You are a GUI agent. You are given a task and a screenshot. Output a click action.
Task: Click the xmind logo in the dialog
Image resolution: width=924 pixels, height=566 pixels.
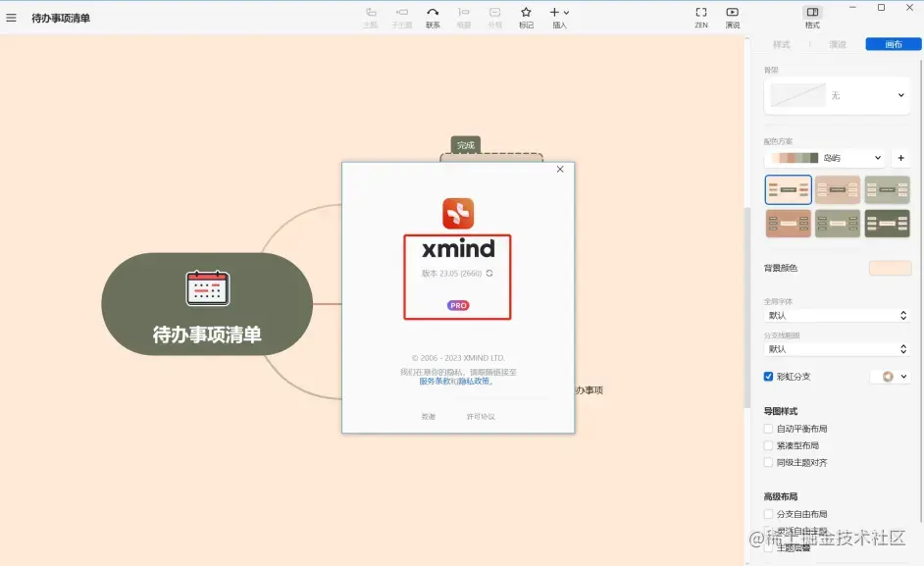click(458, 214)
